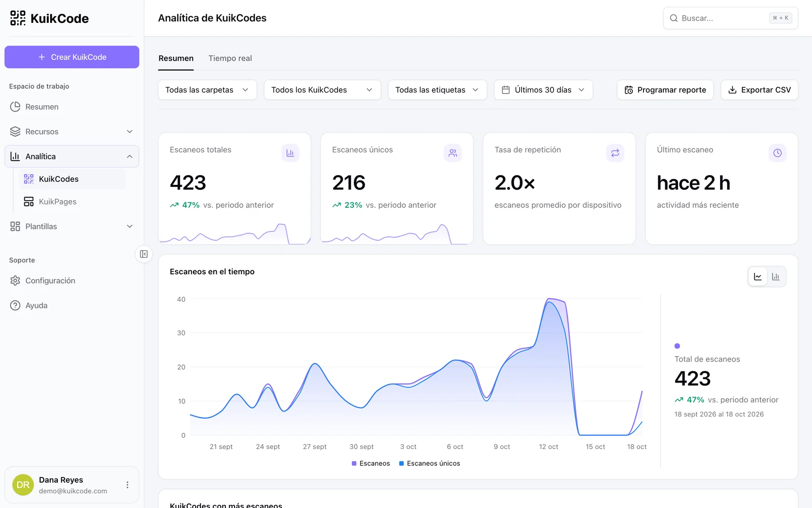Viewport: 812px width, 508px height.
Task: Click the DR avatar in the sidebar
Action: point(23,485)
